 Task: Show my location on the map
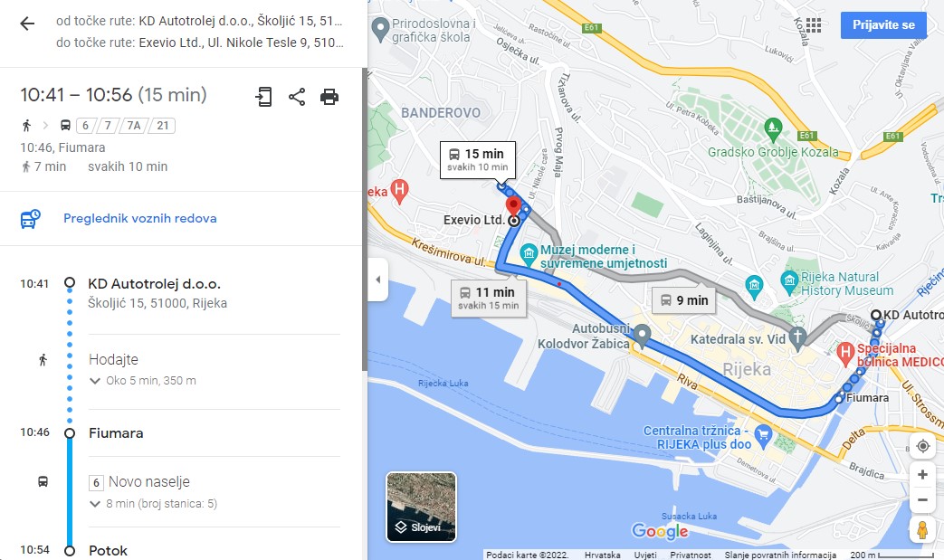click(x=922, y=446)
